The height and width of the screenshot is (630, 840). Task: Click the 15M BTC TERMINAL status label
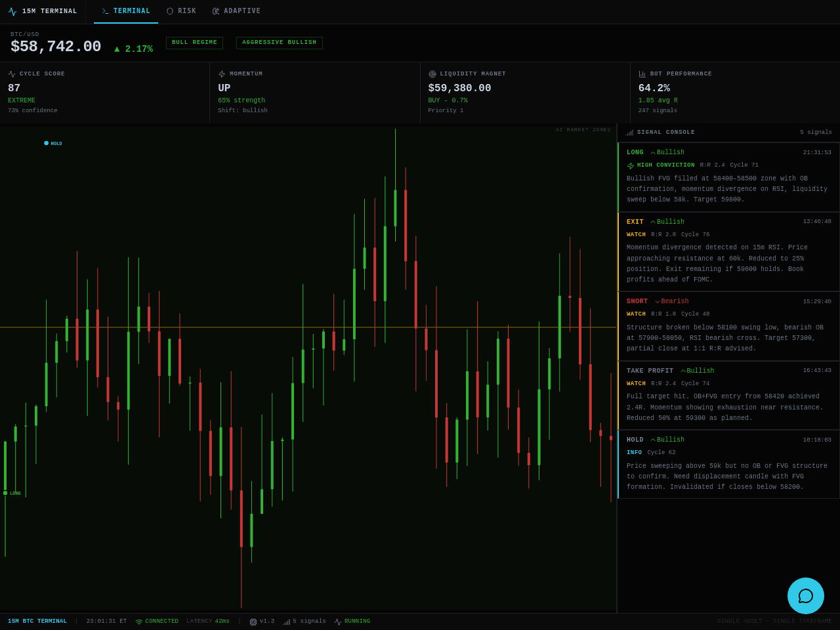pyautogui.click(x=37, y=621)
